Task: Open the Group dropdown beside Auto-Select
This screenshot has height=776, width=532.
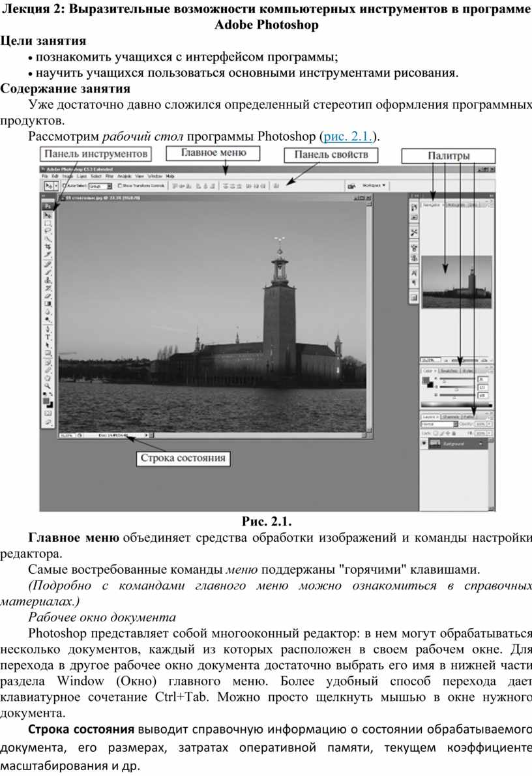Action: coord(100,186)
